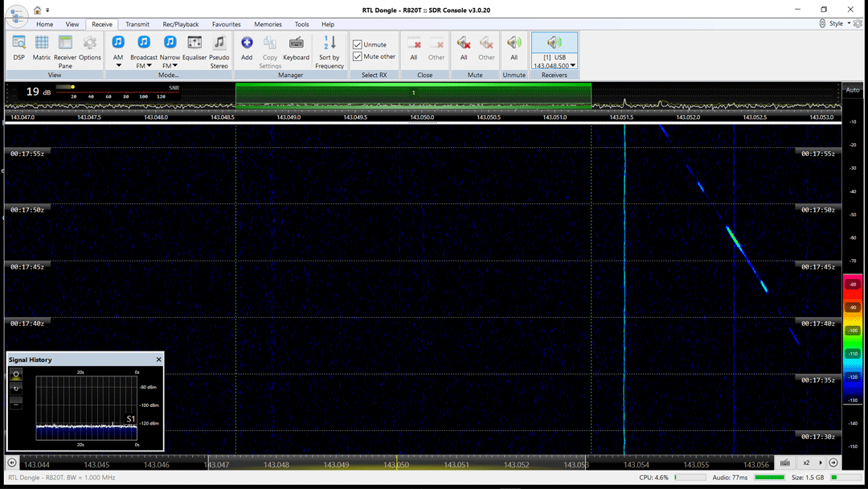This screenshot has height=489, width=868.
Task: Switch to the Transmit tab
Action: 137,24
